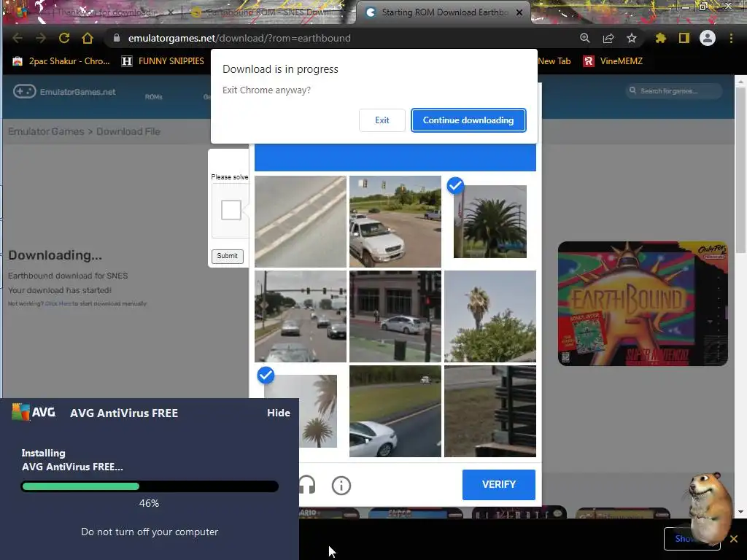Select the traffic lights highway tile
This screenshot has width=747, height=560.
pos(300,316)
